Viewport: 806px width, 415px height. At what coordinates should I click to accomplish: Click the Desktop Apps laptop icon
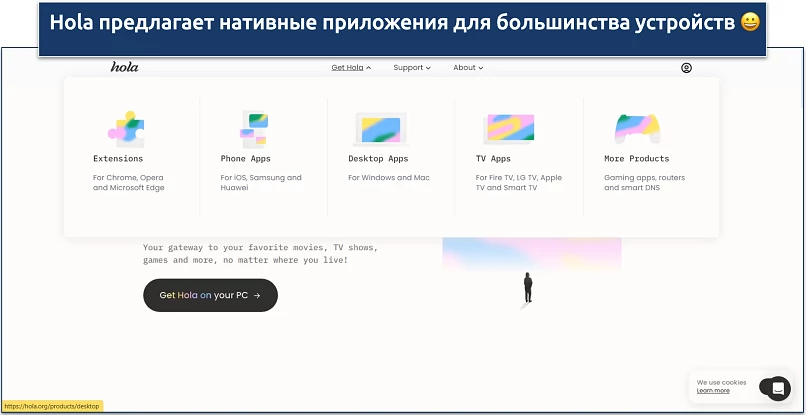[381, 130]
